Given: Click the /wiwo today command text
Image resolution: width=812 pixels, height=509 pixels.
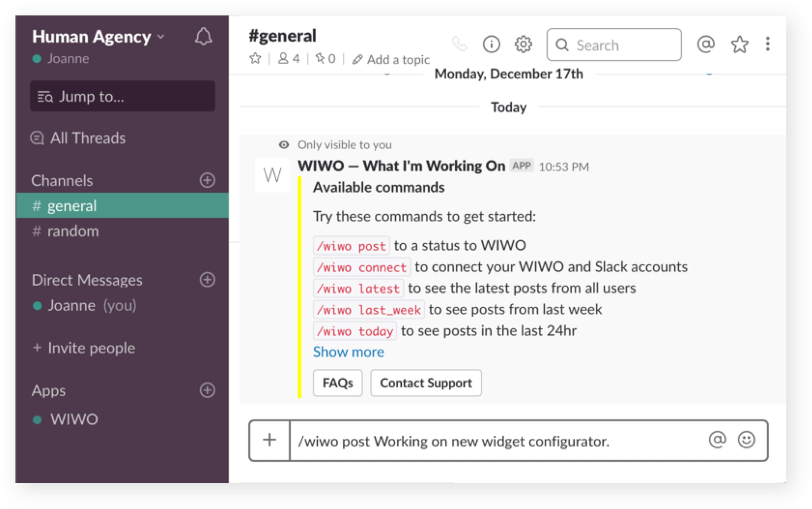Looking at the screenshot, I should (355, 331).
